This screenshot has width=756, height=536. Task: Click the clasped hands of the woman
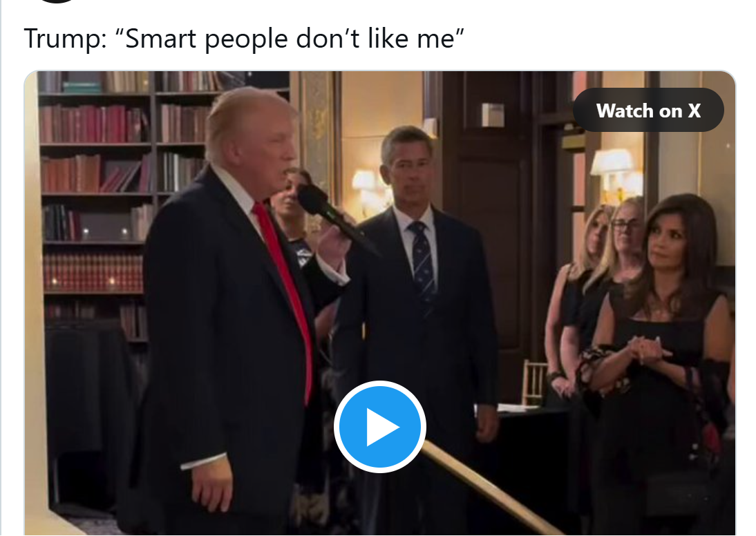[x=648, y=351]
